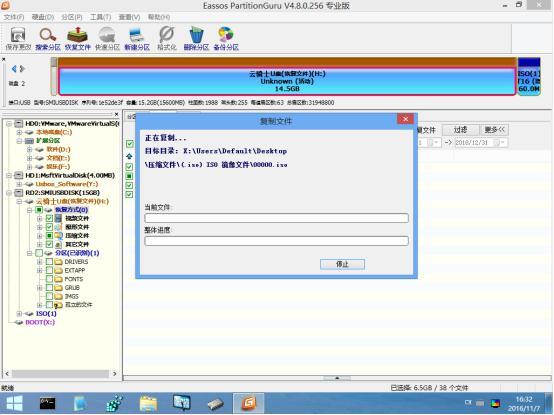The height and width of the screenshot is (415, 554).
Task: Select the HD1:MsftVirtualDisk disk icon
Action: click(19, 176)
